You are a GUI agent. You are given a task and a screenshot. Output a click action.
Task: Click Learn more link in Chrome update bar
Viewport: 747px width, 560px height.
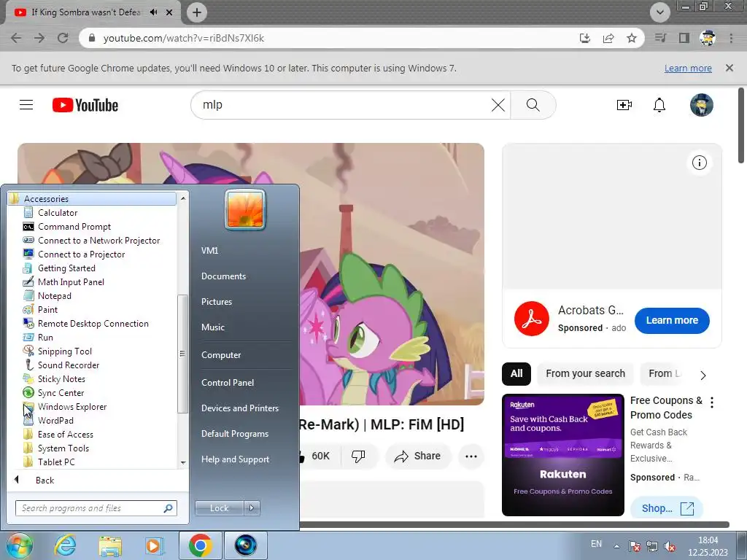[688, 68]
